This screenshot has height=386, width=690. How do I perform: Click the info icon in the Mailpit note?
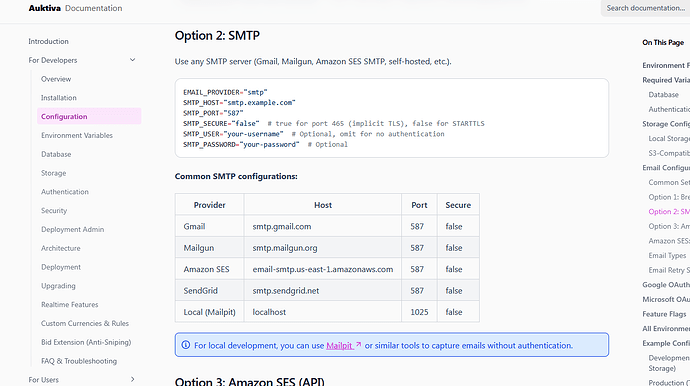pos(186,345)
